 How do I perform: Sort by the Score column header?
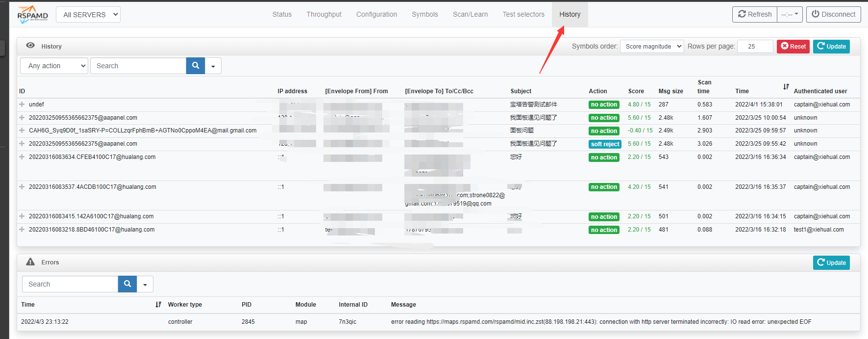point(636,91)
